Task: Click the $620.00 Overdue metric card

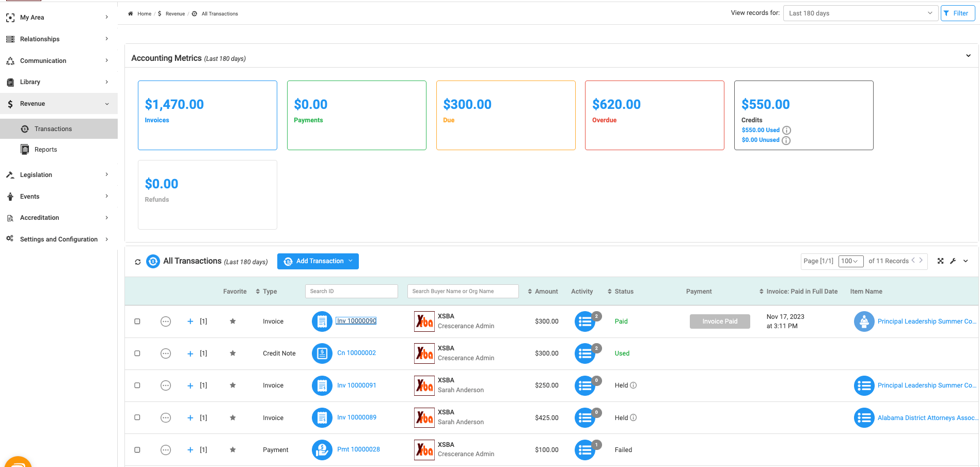Action: tap(655, 116)
